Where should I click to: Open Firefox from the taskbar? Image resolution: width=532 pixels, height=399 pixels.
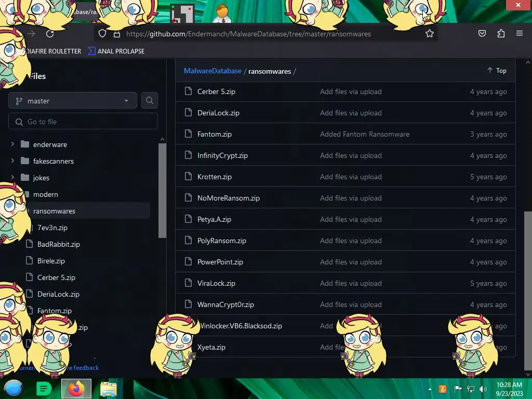[x=76, y=389]
